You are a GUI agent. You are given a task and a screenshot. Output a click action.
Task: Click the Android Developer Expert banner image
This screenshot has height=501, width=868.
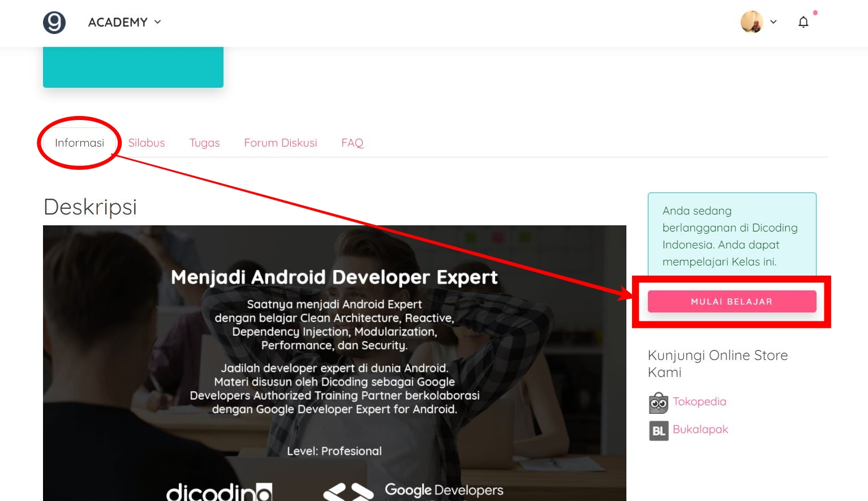coord(334,363)
